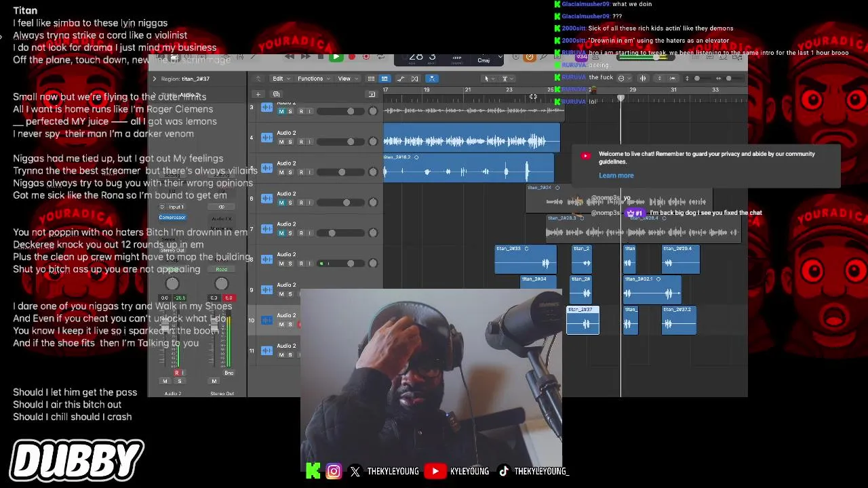Toggle the Flex icon in tracks toolbar
868x488 pixels.
point(414,79)
